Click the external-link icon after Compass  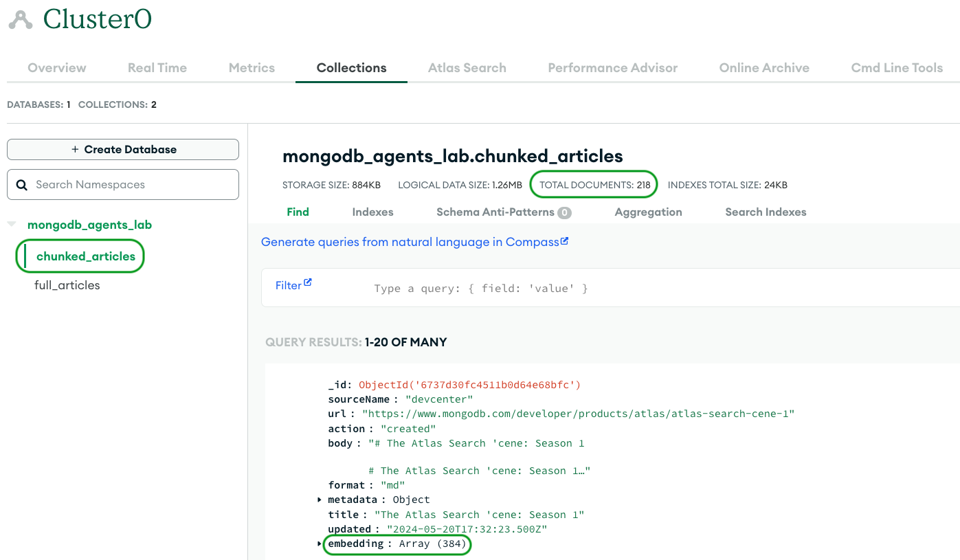565,241
